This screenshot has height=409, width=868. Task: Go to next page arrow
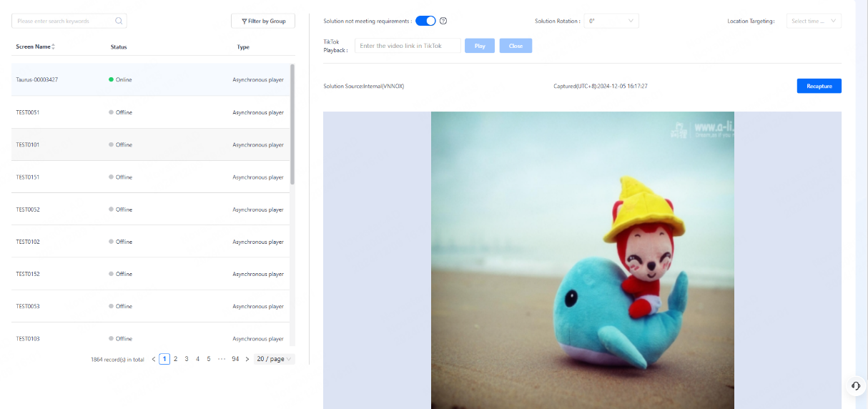tap(247, 359)
